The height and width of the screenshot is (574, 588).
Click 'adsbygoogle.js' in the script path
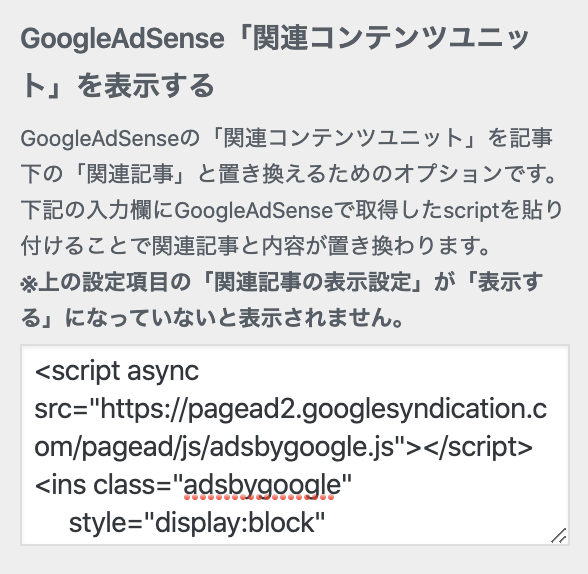[302, 448]
